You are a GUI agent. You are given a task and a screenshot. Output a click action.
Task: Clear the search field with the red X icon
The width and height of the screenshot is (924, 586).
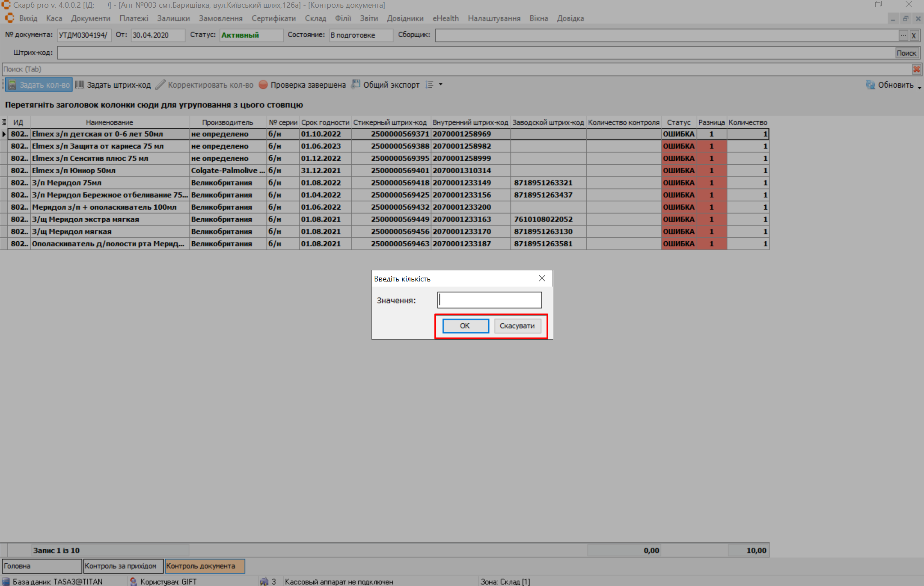[916, 69]
